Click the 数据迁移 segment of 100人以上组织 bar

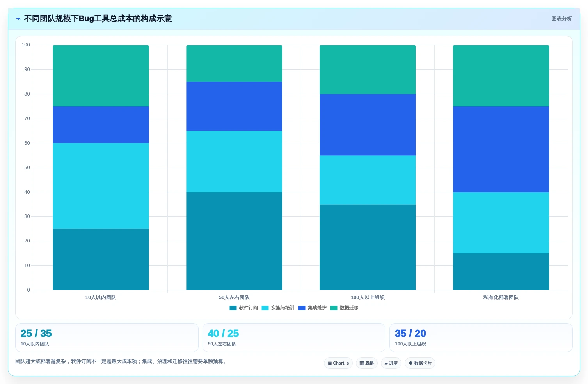tap(368, 70)
